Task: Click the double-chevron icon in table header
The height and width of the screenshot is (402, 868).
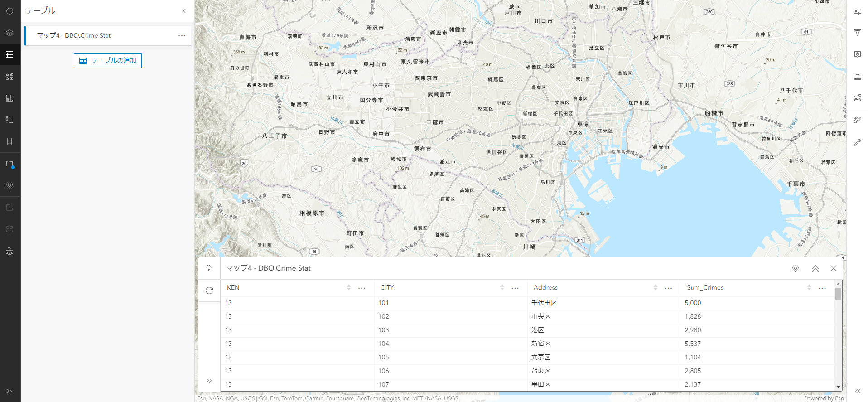Action: (815, 268)
